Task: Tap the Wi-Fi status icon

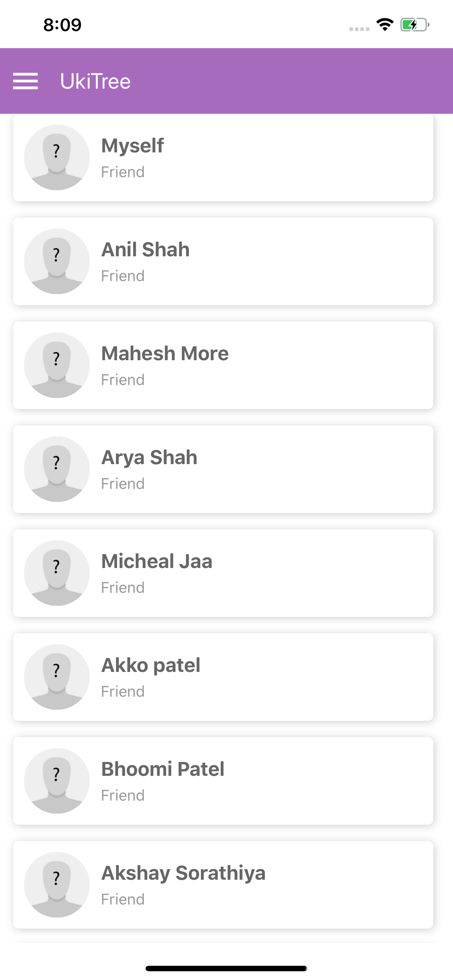Action: 384,25
